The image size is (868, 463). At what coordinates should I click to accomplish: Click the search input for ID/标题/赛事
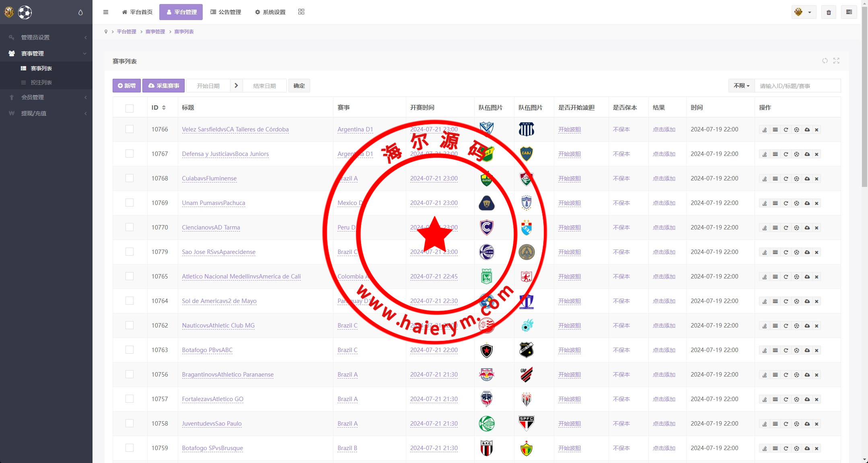click(797, 86)
